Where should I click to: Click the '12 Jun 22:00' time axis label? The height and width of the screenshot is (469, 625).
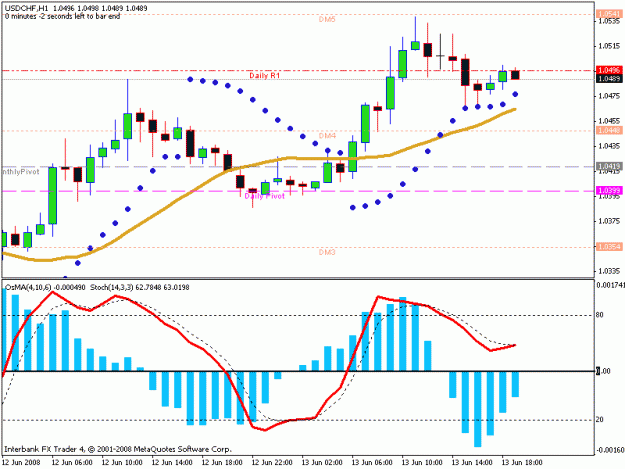click(272, 463)
